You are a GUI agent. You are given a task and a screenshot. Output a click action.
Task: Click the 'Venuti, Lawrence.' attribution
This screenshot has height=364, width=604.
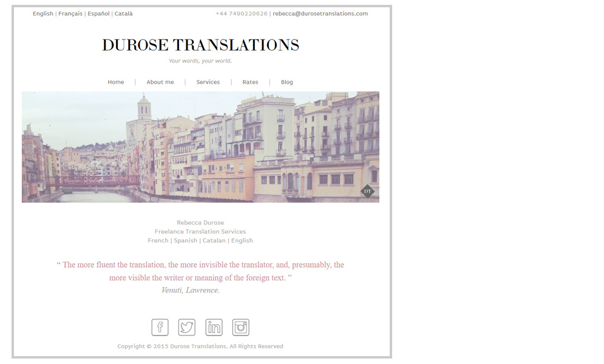(x=191, y=290)
